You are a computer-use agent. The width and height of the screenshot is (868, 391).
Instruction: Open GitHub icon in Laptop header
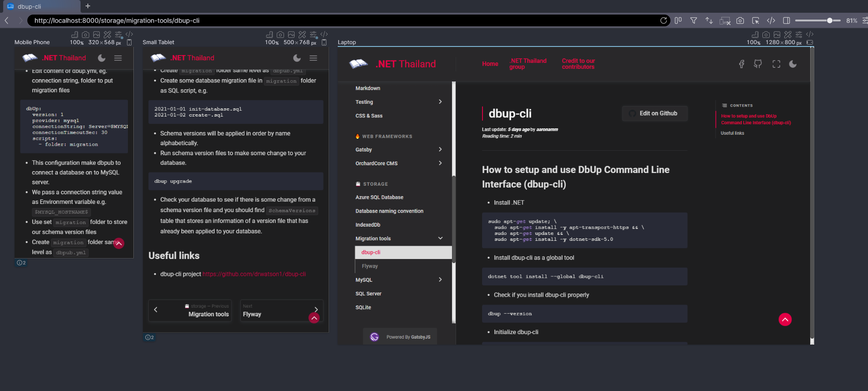(758, 64)
